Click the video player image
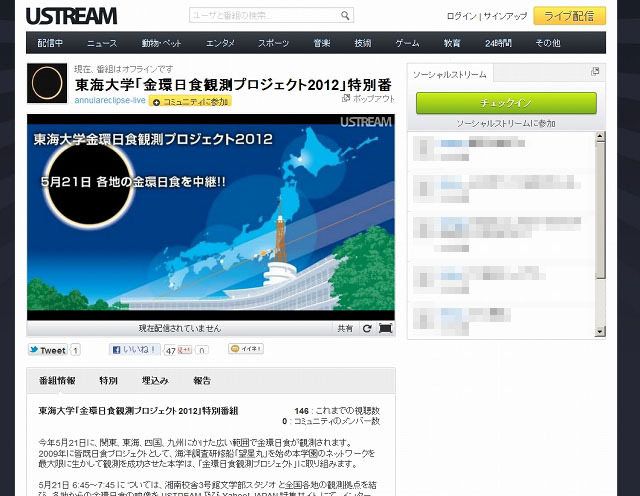This screenshot has width=640, height=496. tap(211, 217)
